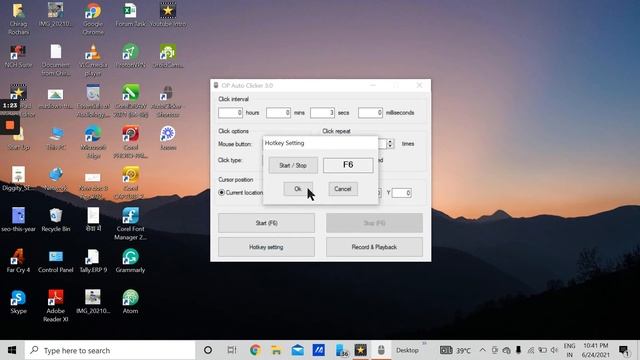This screenshot has width=640, height=360.
Task: Select the Recycle Bin icon
Action: pos(56,220)
